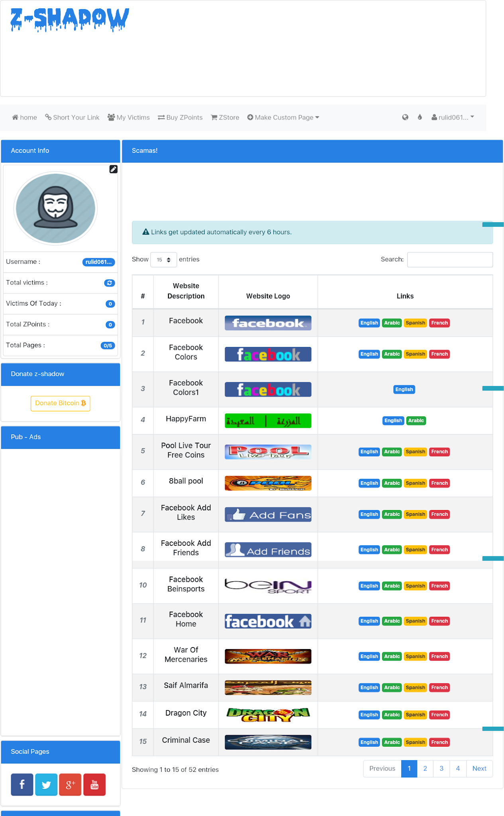Viewport: 504px width, 816px height.
Task: Click into the Search input field
Action: [450, 260]
